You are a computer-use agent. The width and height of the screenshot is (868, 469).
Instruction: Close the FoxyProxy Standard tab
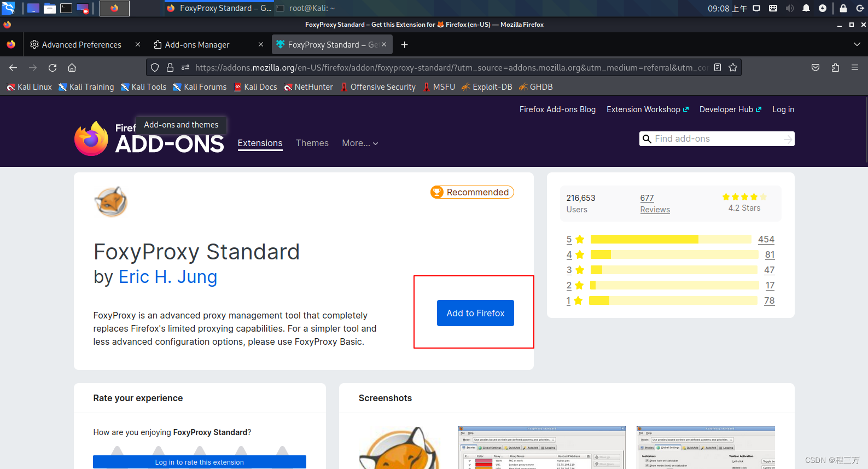(384, 44)
